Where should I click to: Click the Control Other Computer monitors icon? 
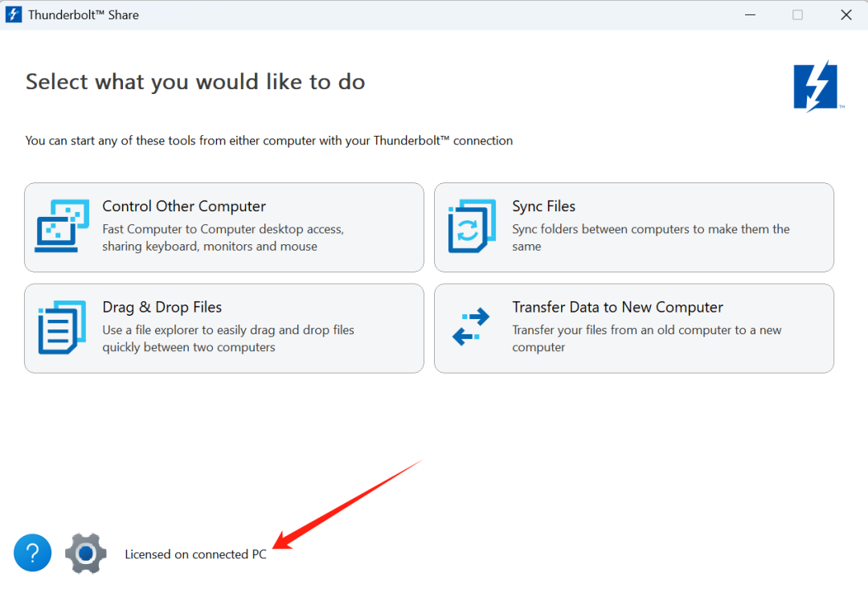pos(62,226)
